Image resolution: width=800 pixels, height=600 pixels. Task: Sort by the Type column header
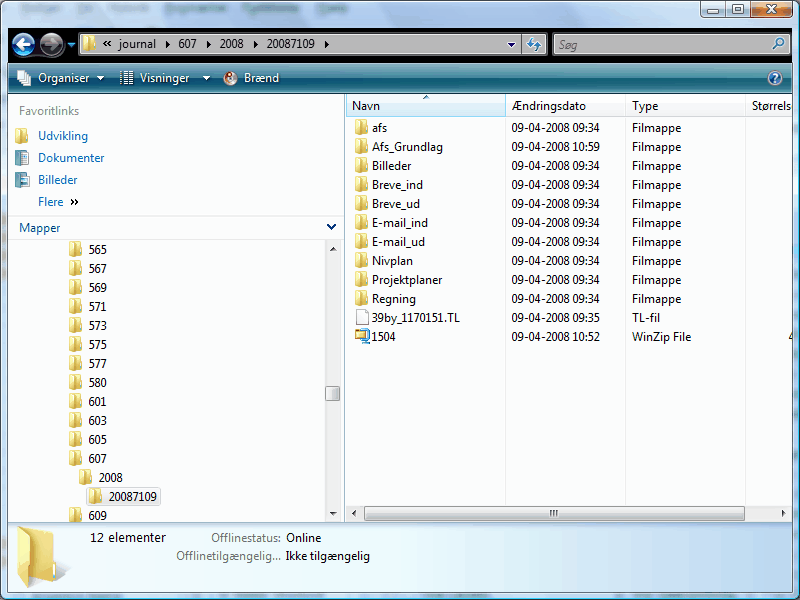point(685,106)
